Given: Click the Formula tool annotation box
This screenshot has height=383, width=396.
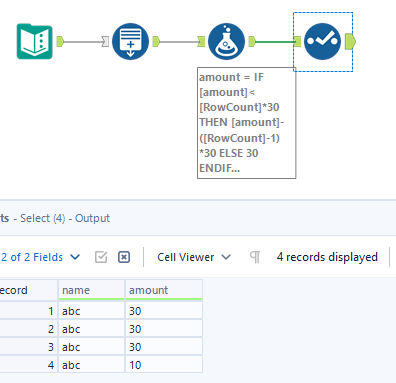Looking at the screenshot, I should click(x=247, y=123).
